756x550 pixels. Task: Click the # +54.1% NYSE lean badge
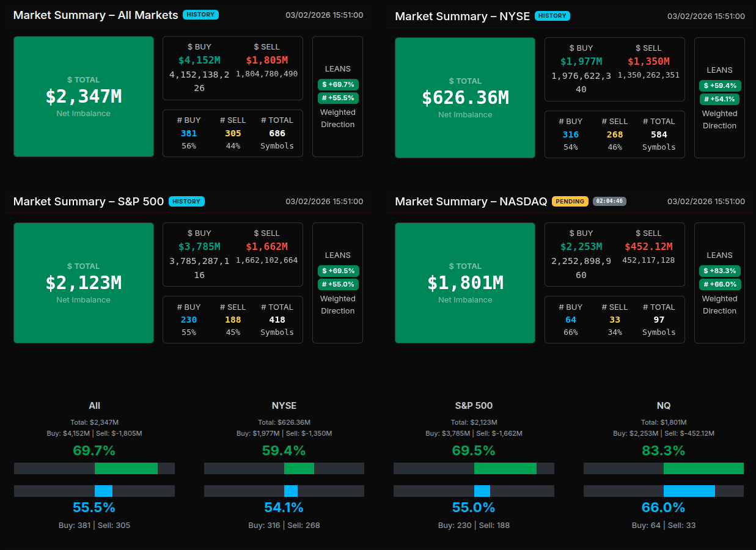720,99
